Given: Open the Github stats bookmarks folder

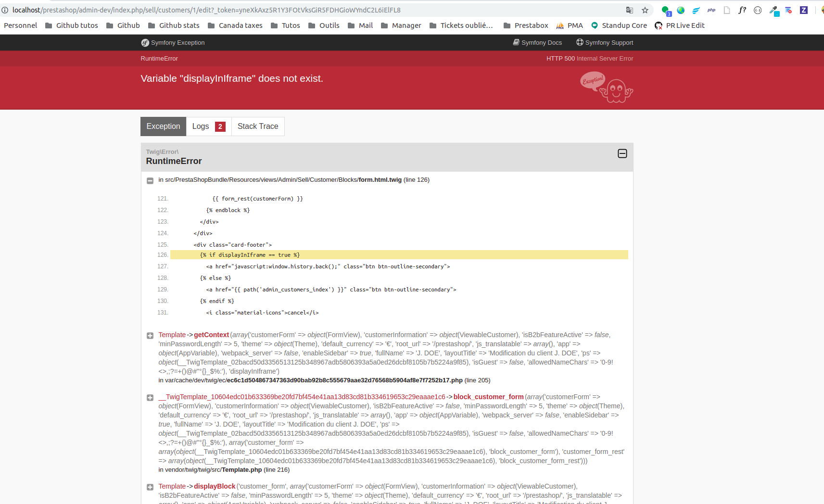Looking at the screenshot, I should click(x=174, y=25).
